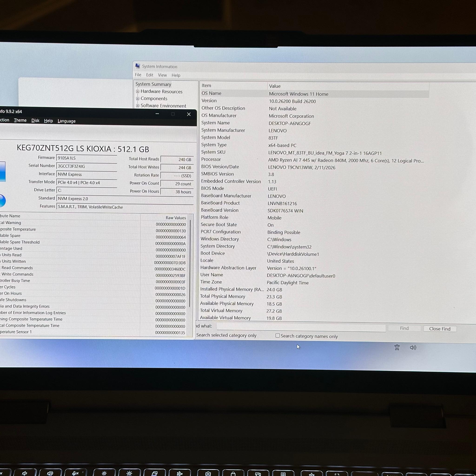The image size is (476, 476).
Task: Click the Interface field showing NVM Express
Action: [86, 175]
